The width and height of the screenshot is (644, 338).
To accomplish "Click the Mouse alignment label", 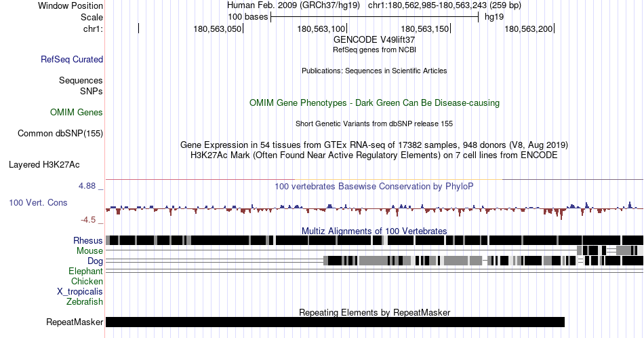I will 89,250.
